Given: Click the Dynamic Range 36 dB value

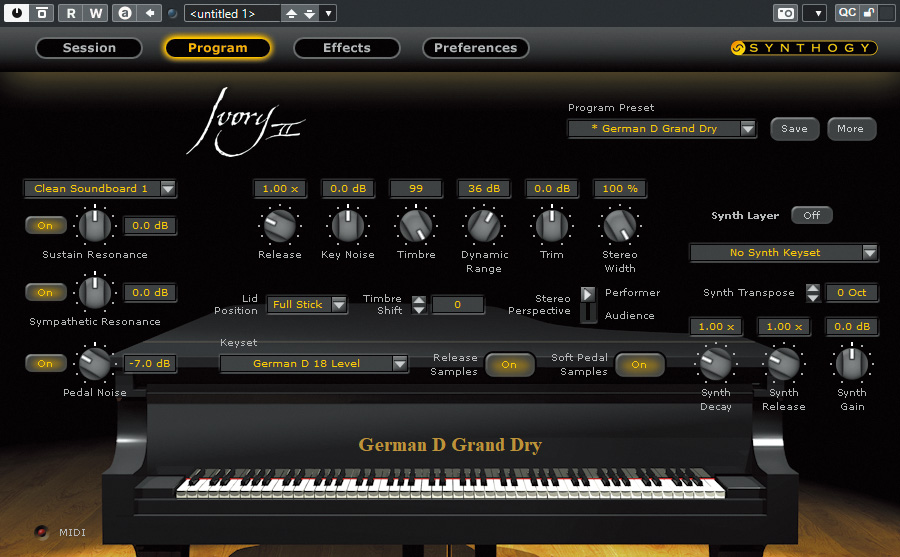Looking at the screenshot, I should [x=484, y=188].
